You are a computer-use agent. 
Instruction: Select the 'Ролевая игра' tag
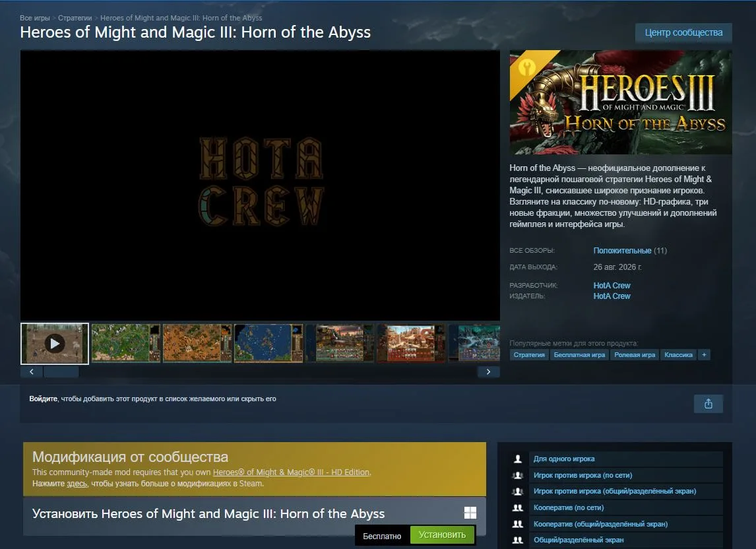[635, 355]
